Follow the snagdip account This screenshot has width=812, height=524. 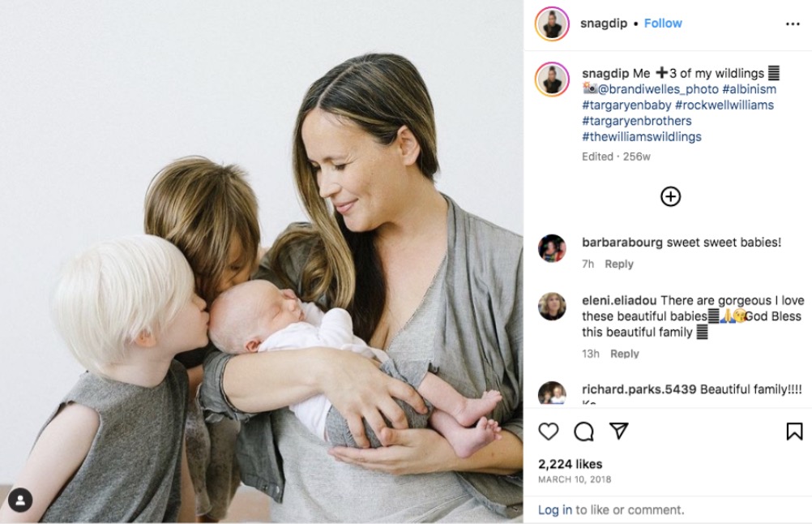pyautogui.click(x=663, y=24)
